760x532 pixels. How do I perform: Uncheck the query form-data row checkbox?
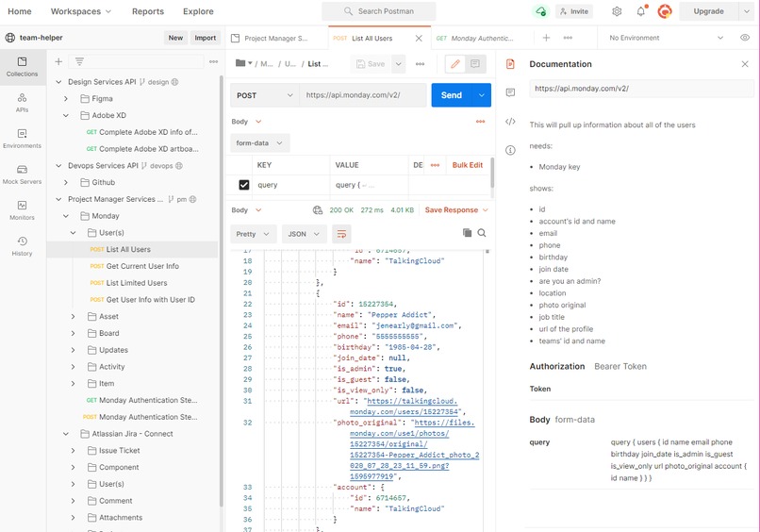point(244,185)
